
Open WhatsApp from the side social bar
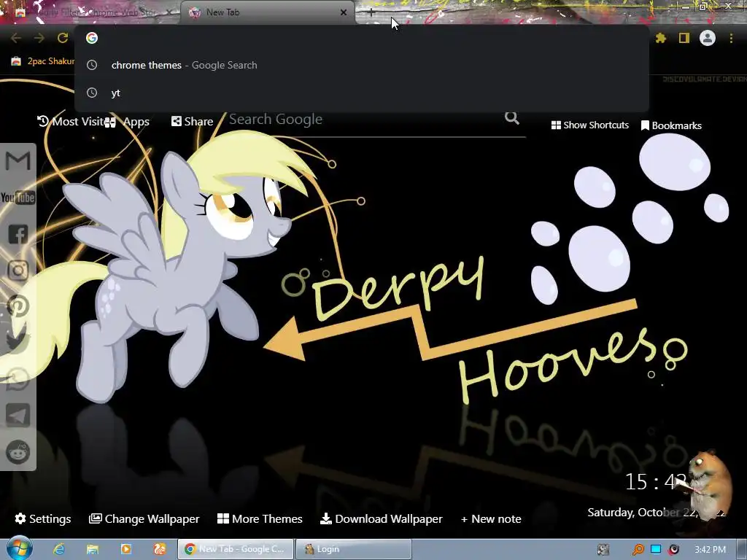coord(18,379)
